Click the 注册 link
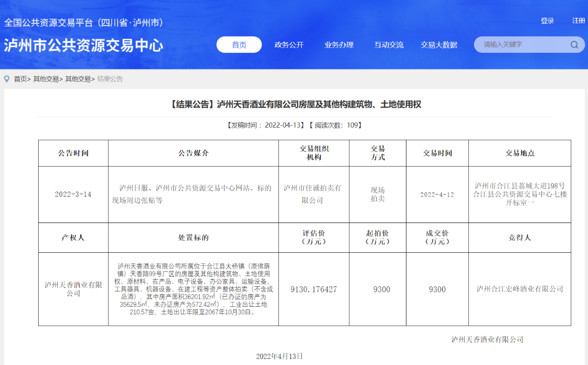Viewport: 588px width, 365px height. [579, 21]
